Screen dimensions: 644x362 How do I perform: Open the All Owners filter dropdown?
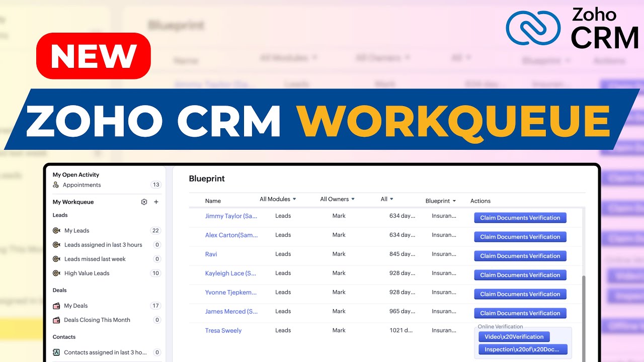pyautogui.click(x=338, y=199)
